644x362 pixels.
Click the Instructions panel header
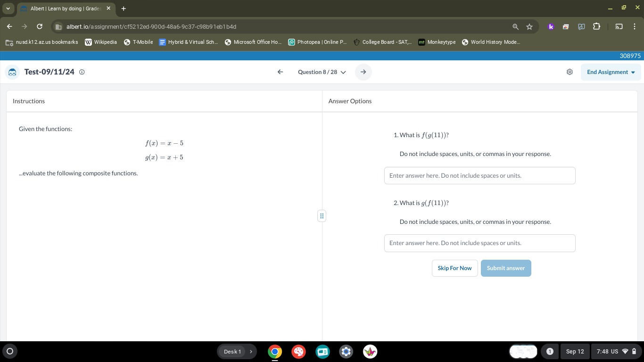[x=29, y=101]
